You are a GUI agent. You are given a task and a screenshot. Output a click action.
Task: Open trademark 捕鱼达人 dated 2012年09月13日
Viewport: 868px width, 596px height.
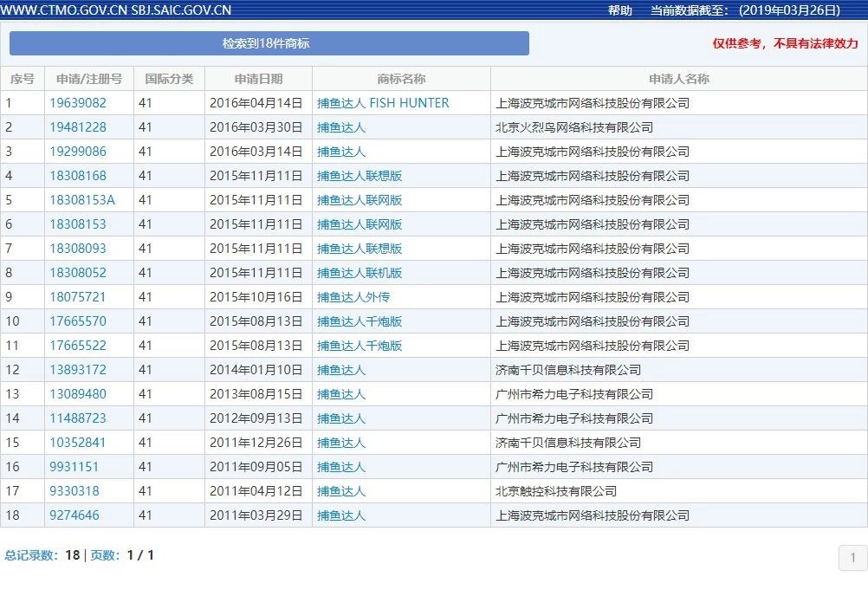coord(341,418)
